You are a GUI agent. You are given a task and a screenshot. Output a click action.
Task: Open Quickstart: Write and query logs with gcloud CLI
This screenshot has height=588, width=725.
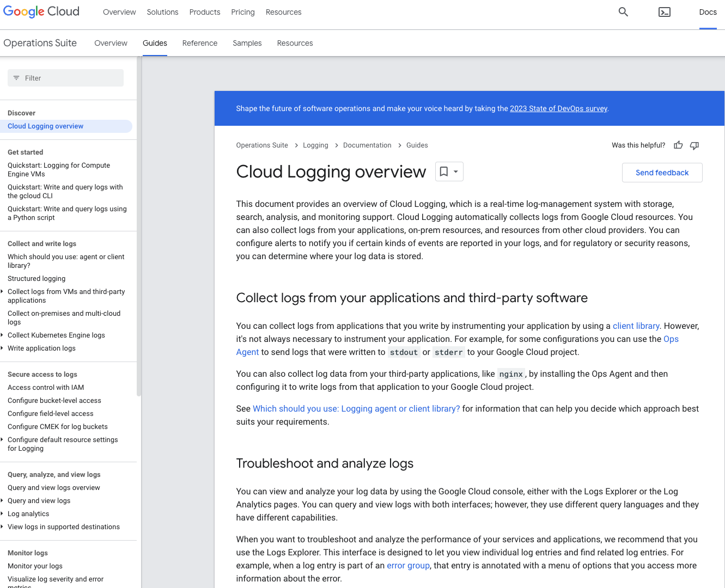tap(65, 192)
